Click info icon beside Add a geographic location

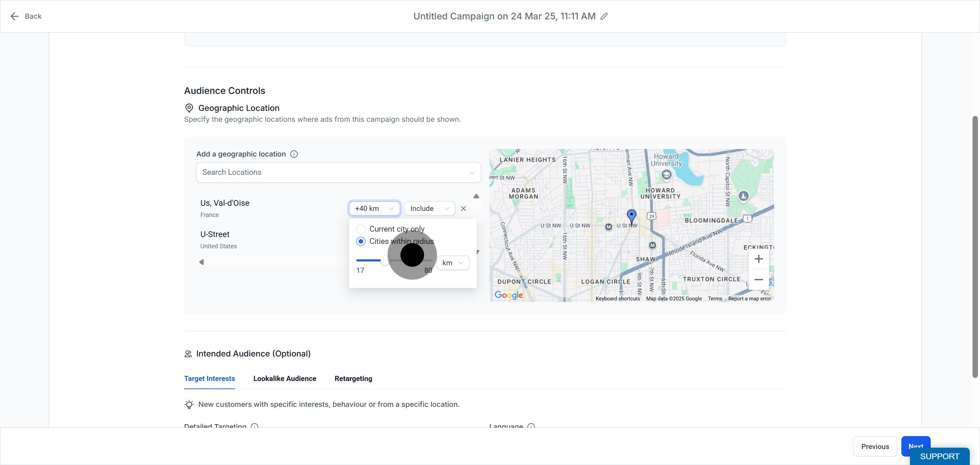pos(294,154)
